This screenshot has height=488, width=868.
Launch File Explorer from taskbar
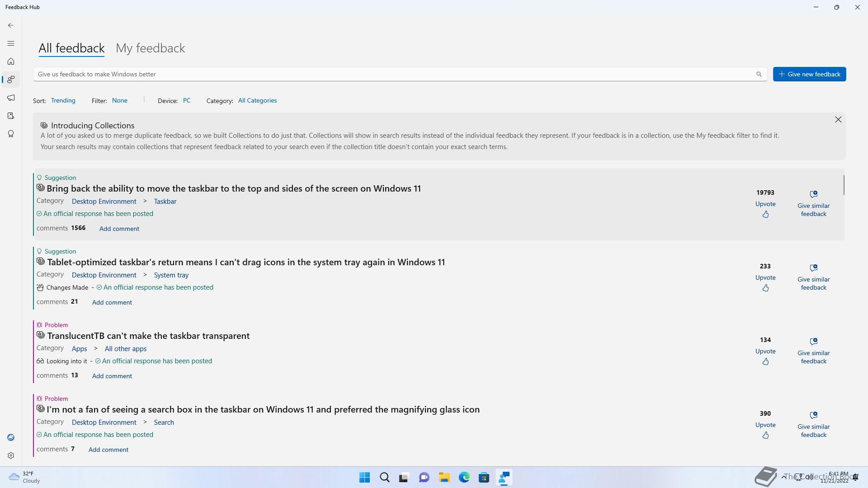click(x=444, y=478)
